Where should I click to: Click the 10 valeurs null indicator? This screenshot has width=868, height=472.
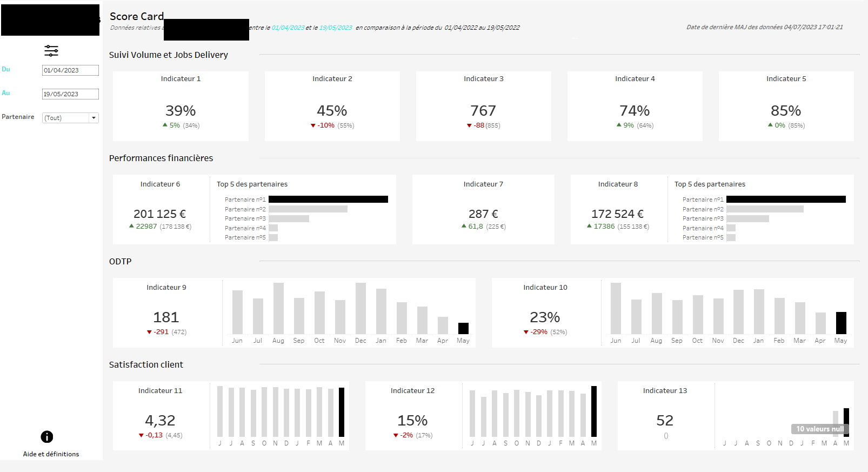coord(819,429)
